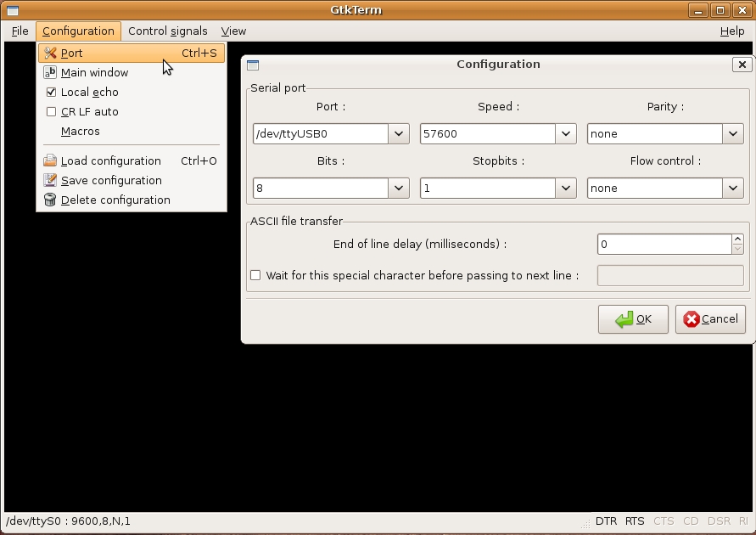Select Macros from the Configuration menu
Image resolution: width=756 pixels, height=535 pixels.
pyautogui.click(x=81, y=132)
